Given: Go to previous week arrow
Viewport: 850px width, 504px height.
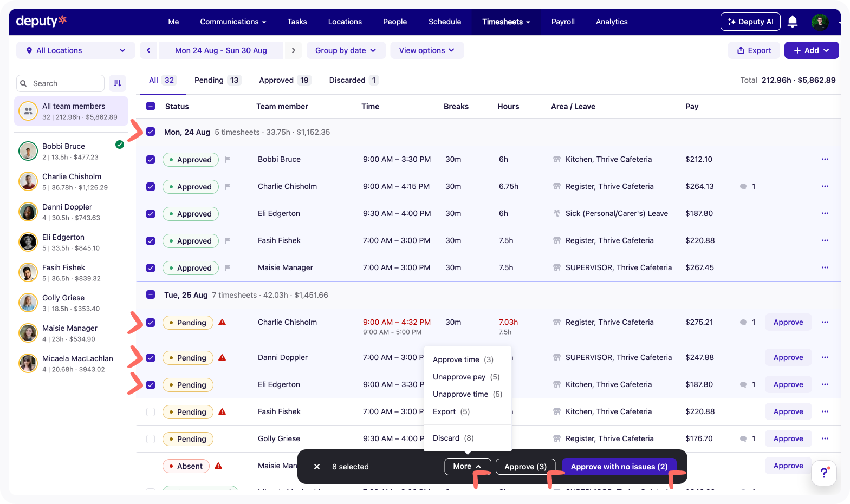Looking at the screenshot, I should coord(148,50).
